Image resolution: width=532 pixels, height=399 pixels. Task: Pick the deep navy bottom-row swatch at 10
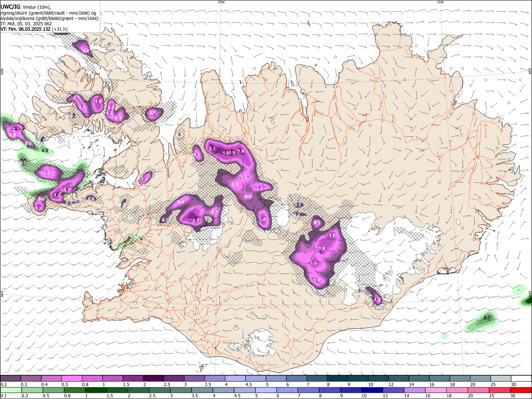point(372,390)
